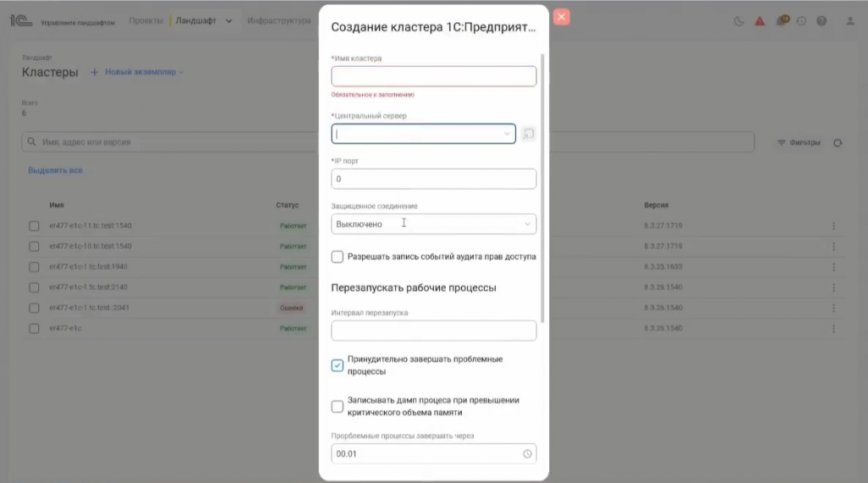
Task: Open the Центральный сервер dropdown
Action: click(424, 134)
